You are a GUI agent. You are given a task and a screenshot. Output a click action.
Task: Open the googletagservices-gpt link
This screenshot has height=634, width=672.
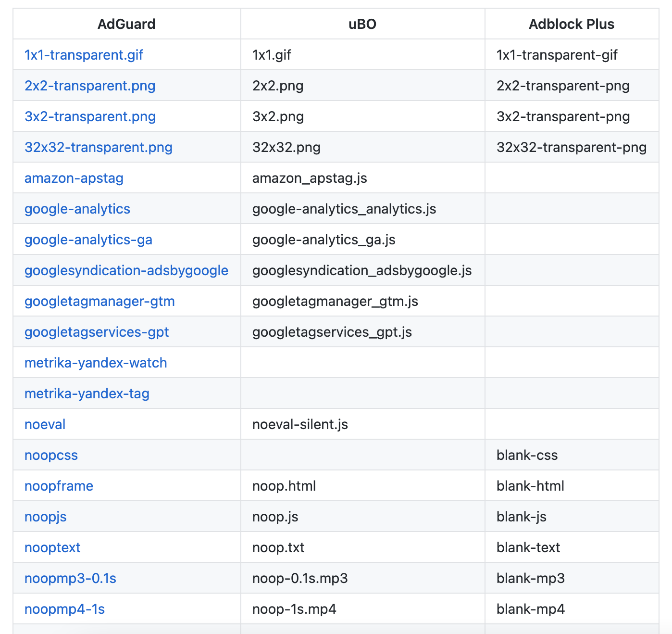pyautogui.click(x=97, y=332)
